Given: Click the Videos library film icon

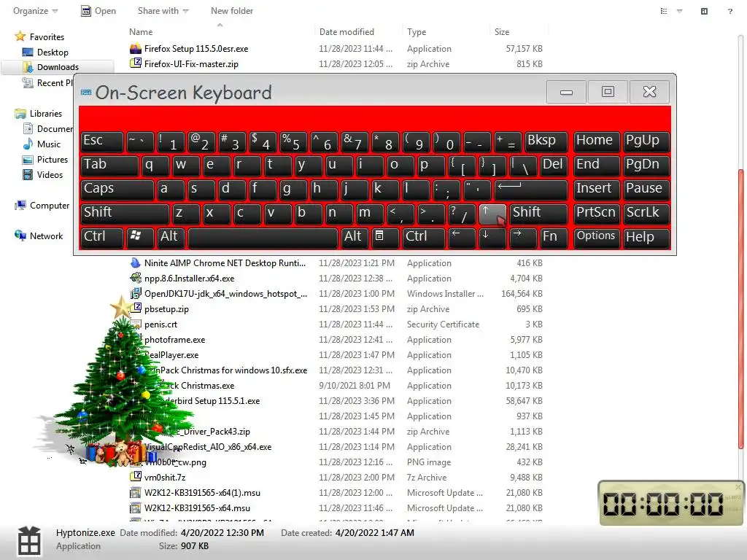Looking at the screenshot, I should (x=28, y=175).
